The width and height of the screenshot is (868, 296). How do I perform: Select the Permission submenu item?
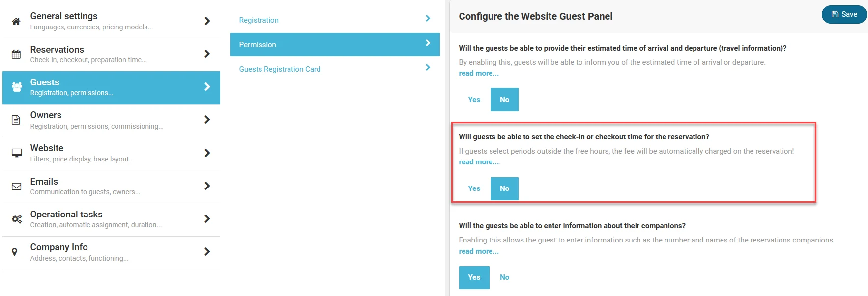click(258, 45)
